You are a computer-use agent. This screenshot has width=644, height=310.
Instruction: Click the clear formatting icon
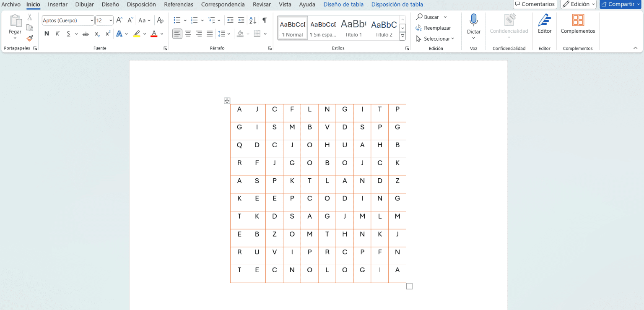(160, 20)
